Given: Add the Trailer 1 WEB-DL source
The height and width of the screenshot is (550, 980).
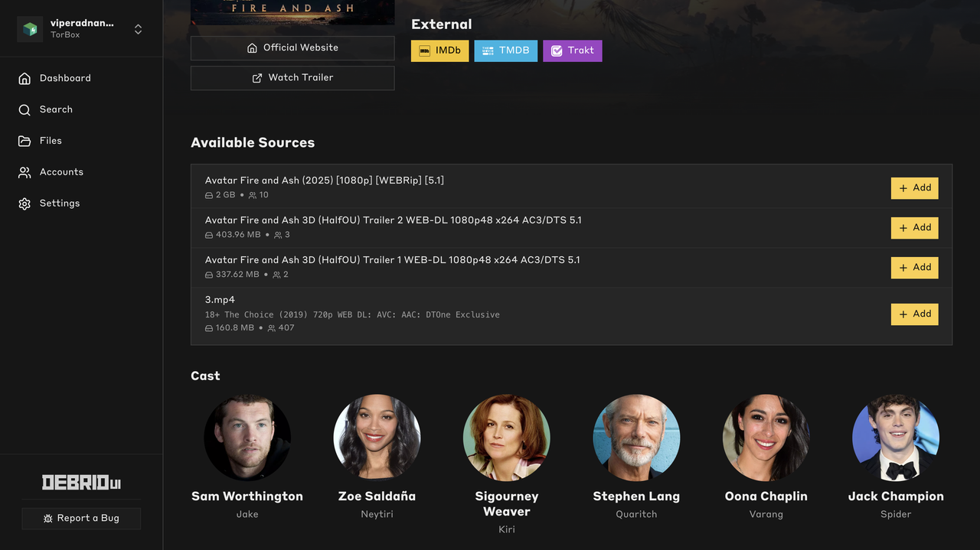Looking at the screenshot, I should (x=914, y=268).
